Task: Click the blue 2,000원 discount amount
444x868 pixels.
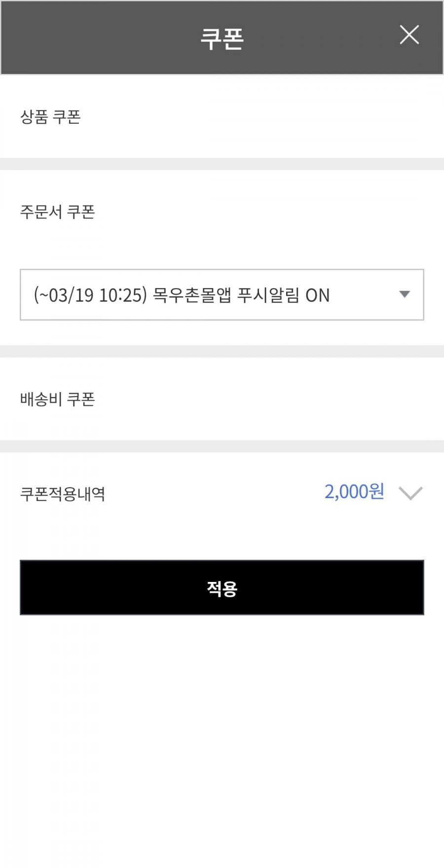Action: [x=354, y=492]
